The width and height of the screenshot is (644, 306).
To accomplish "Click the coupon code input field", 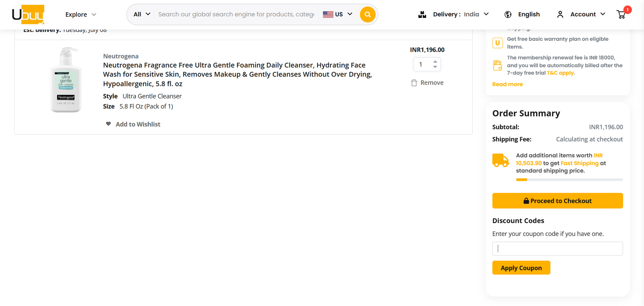I will tap(557, 249).
